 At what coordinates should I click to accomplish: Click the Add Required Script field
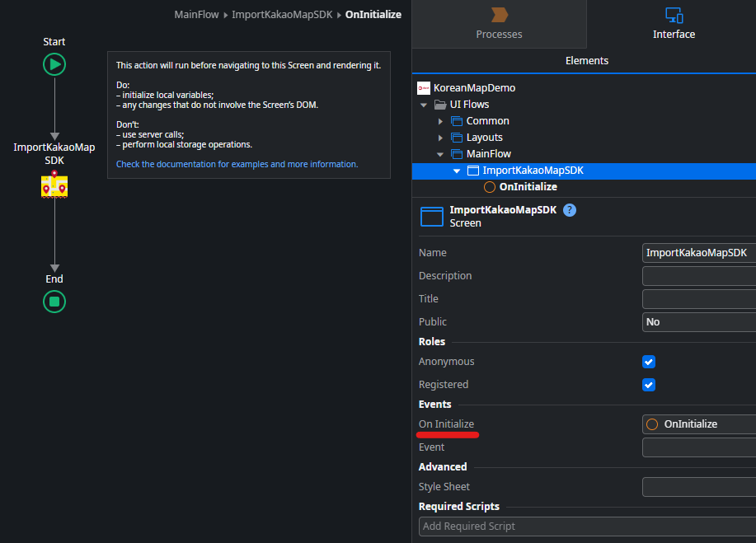point(587,527)
